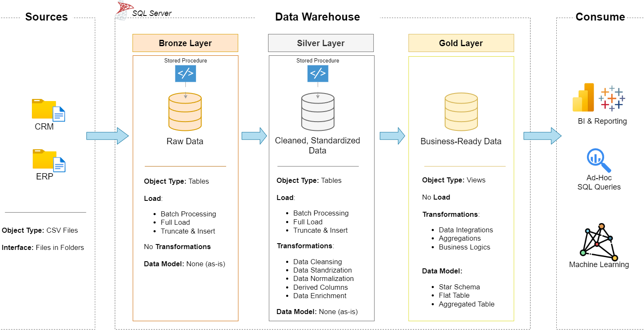Image resolution: width=644 pixels, height=330 pixels.
Task: Select the Gold Layer header
Action: [461, 43]
